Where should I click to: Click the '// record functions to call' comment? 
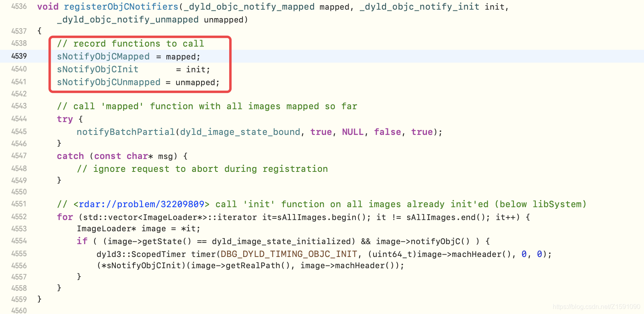pyautogui.click(x=131, y=44)
